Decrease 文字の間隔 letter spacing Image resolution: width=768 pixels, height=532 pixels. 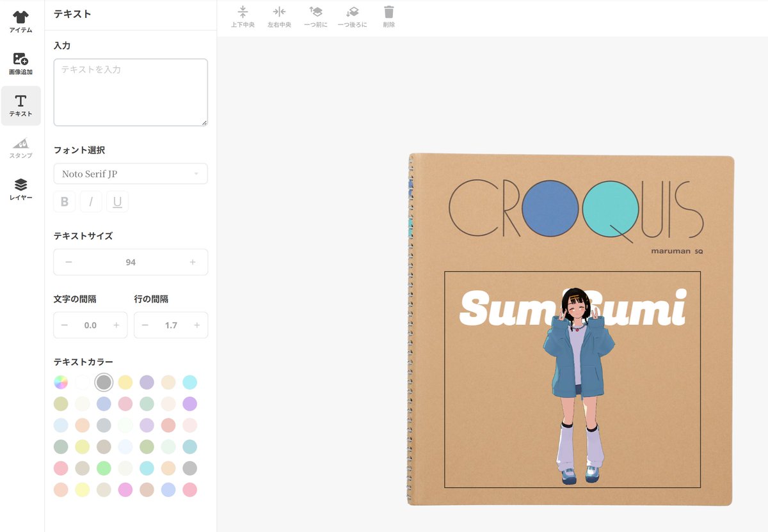[65, 325]
